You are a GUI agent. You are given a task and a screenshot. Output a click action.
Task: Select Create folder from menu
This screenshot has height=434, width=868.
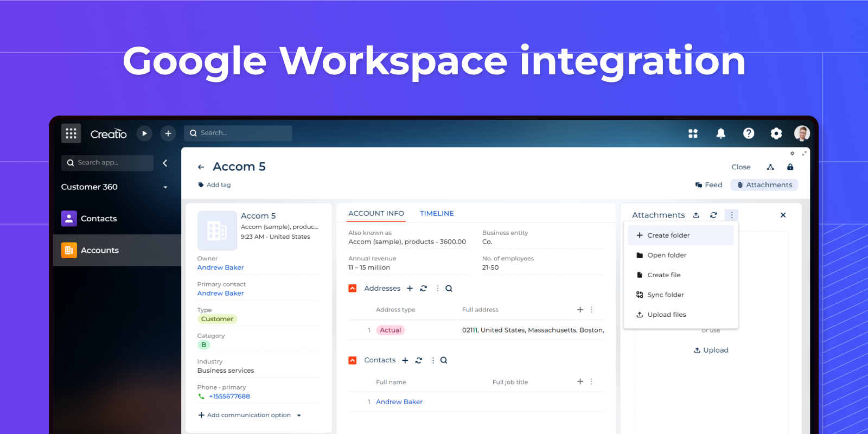(668, 235)
